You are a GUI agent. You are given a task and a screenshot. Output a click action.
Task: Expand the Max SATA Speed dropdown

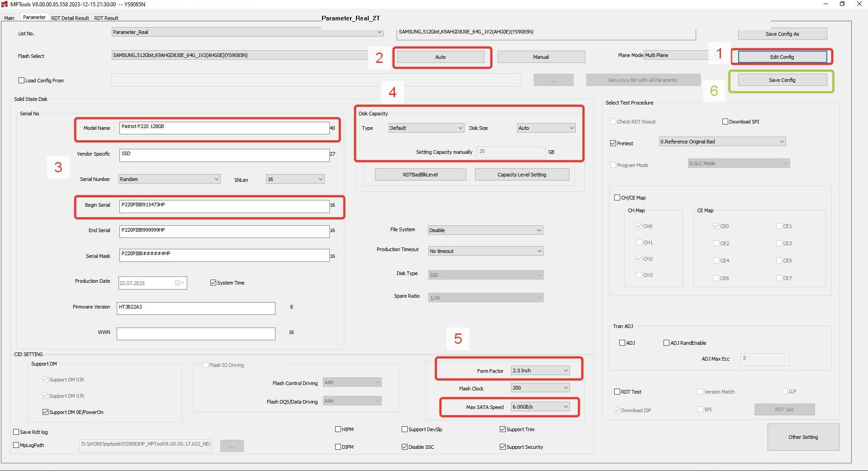click(540, 407)
